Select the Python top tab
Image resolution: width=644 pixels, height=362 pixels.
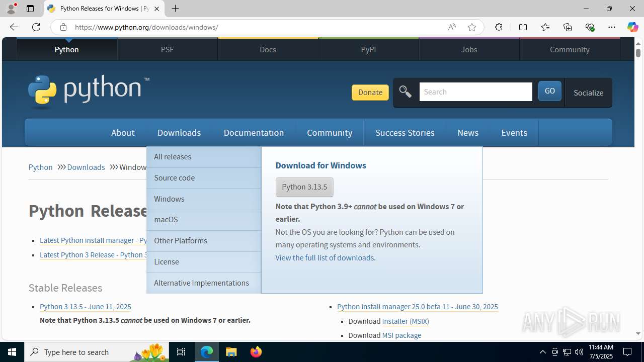67,49
